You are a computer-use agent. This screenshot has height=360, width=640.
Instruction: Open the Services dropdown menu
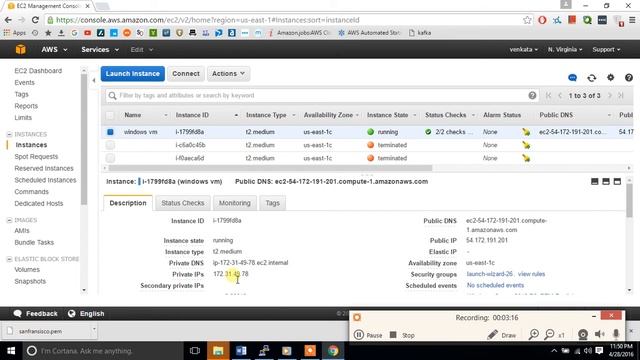[100, 49]
